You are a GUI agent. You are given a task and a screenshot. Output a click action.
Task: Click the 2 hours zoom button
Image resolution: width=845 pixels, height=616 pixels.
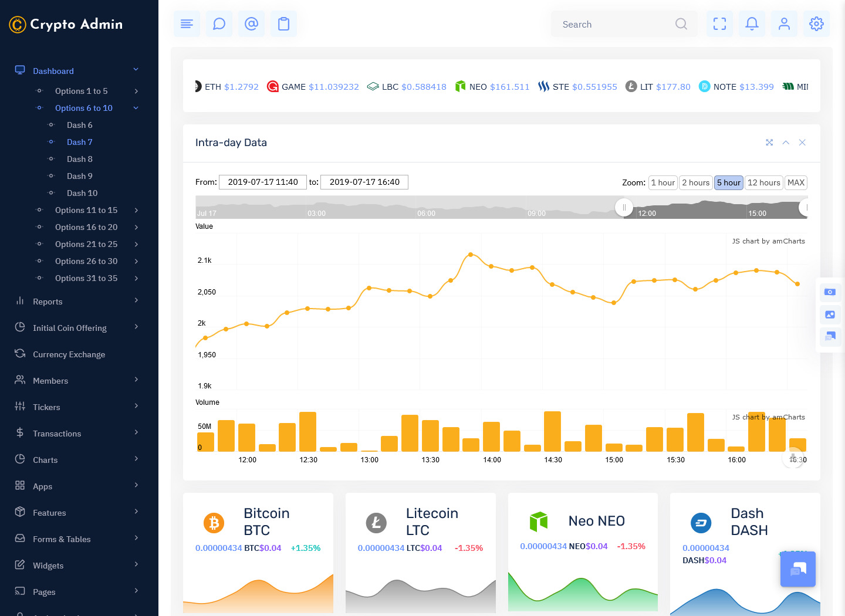(x=695, y=182)
